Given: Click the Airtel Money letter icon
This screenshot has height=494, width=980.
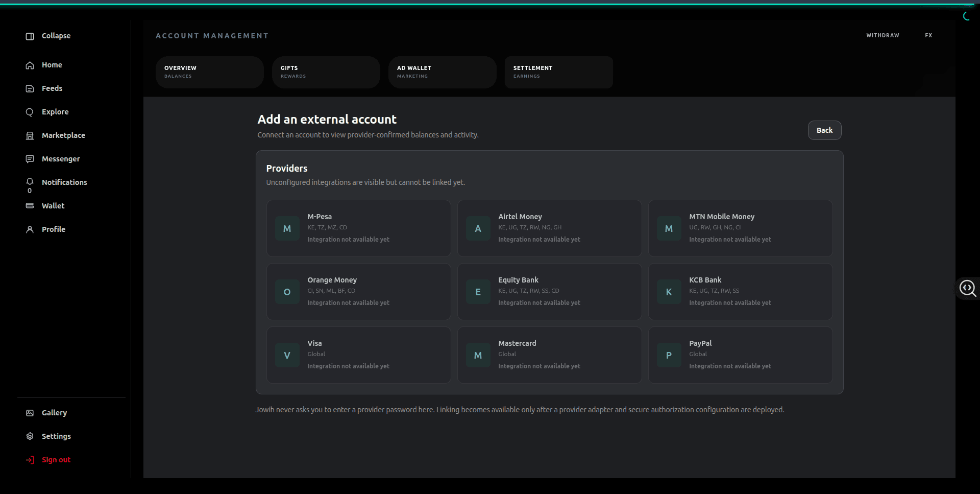Looking at the screenshot, I should 478,228.
